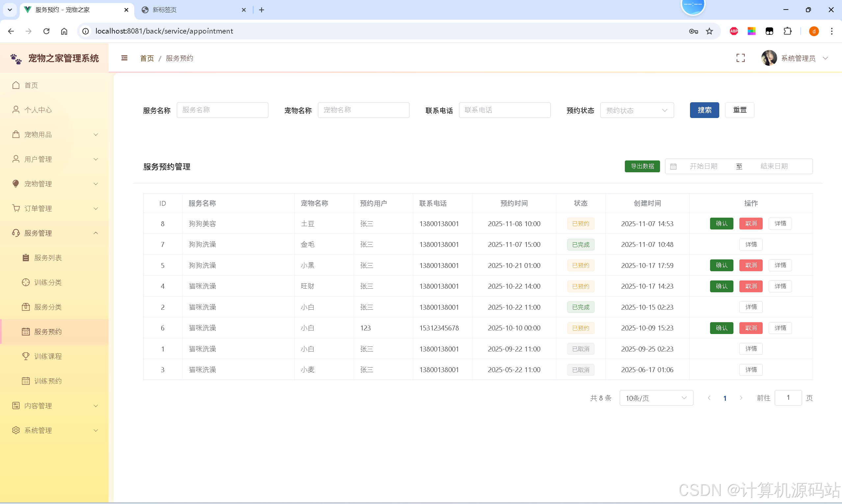
Task: Focus the 联系电话 search input
Action: 505,110
